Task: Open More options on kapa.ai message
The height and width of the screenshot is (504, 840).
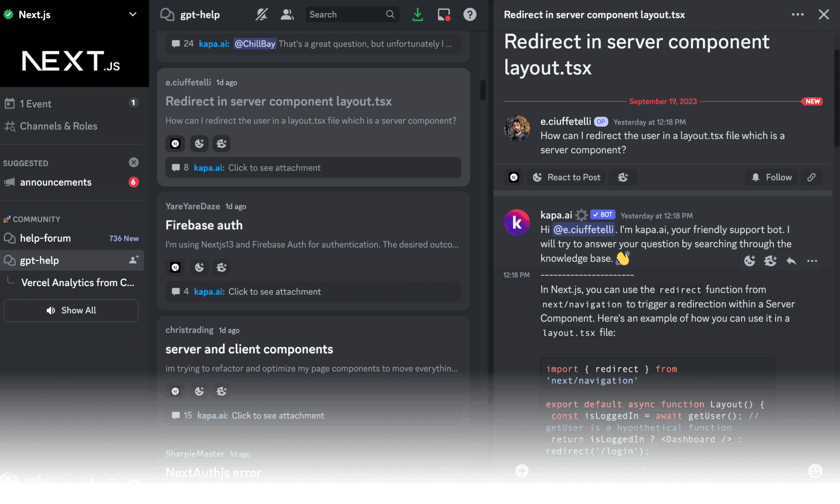Action: click(x=812, y=261)
